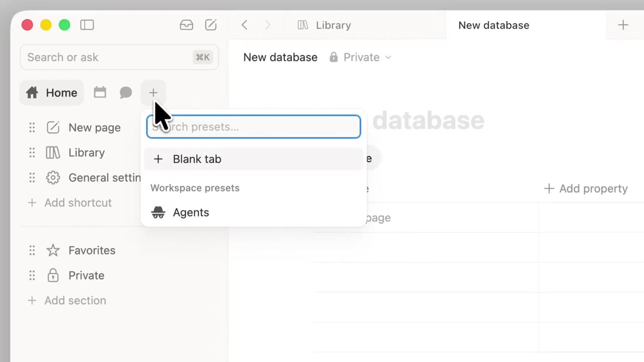Image resolution: width=644 pixels, height=362 pixels.
Task: Click Add property in the database table
Action: [x=586, y=189]
